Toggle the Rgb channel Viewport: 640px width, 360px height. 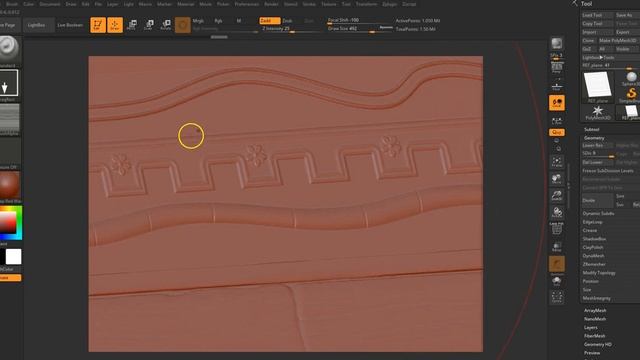(219, 20)
